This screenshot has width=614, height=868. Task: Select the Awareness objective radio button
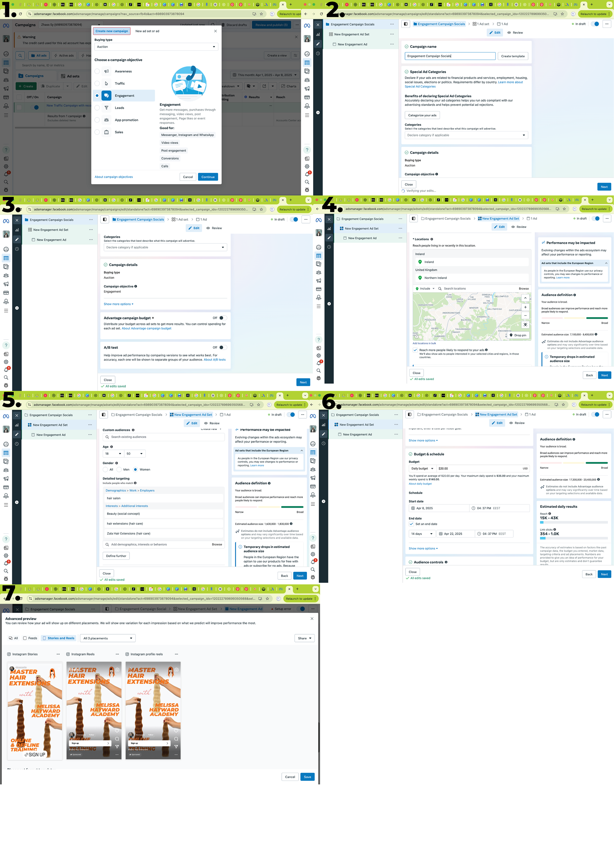point(97,71)
